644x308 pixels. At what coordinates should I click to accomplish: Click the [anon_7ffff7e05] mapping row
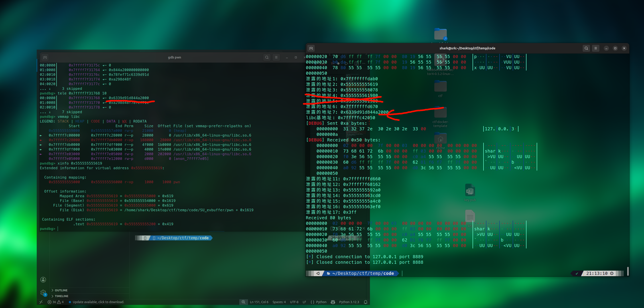click(128, 159)
